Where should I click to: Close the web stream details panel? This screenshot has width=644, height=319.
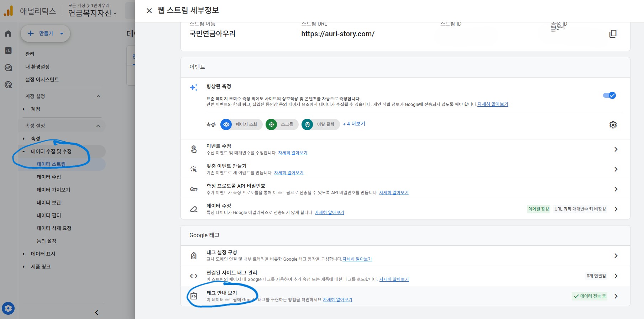tap(149, 11)
